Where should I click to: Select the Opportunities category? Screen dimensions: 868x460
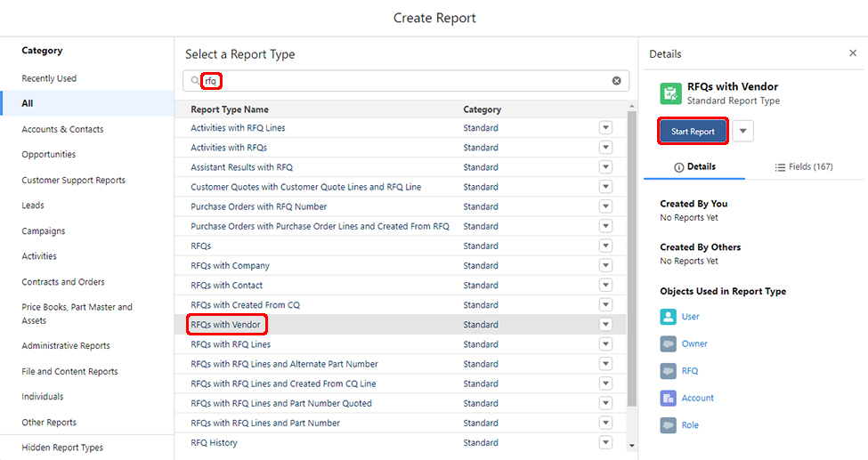49,155
